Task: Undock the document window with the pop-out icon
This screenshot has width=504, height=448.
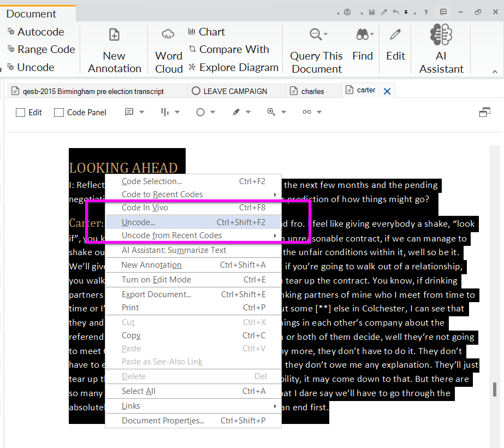Action: coord(484,113)
